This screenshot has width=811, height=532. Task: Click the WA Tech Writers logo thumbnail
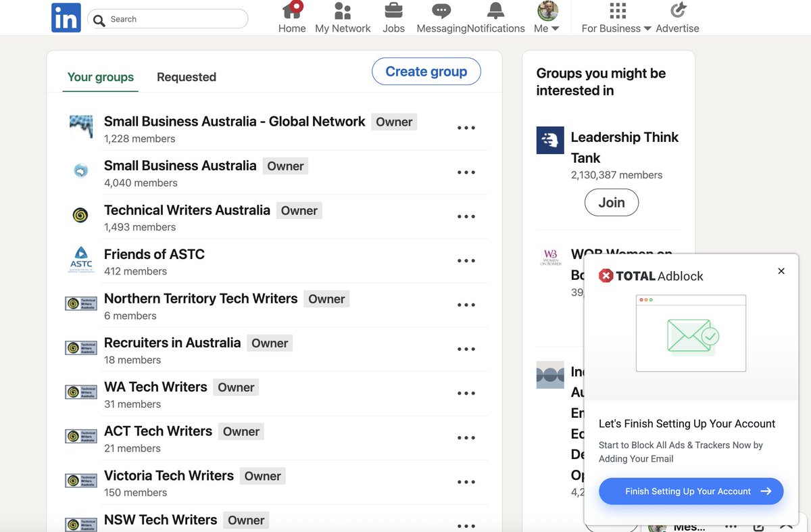pyautogui.click(x=81, y=392)
